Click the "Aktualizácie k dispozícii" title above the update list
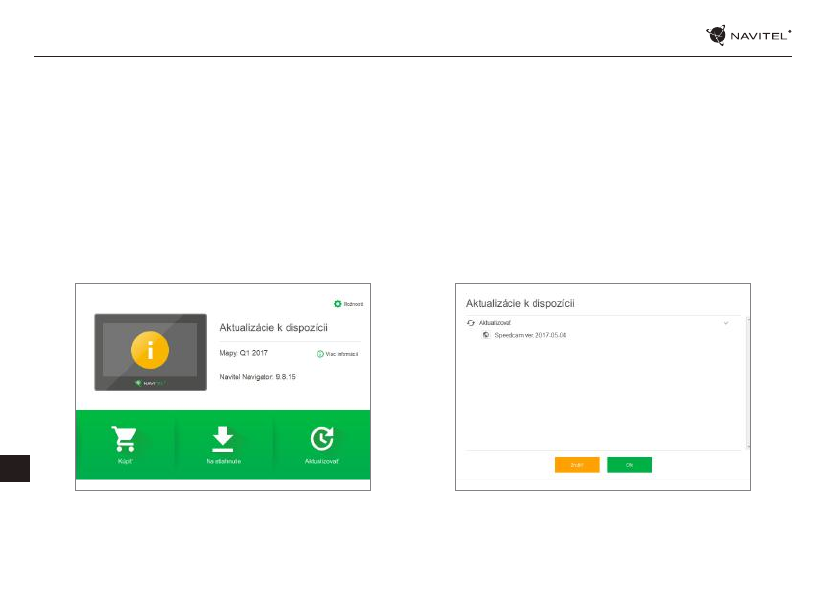The height and width of the screenshot is (595, 840). click(x=520, y=304)
